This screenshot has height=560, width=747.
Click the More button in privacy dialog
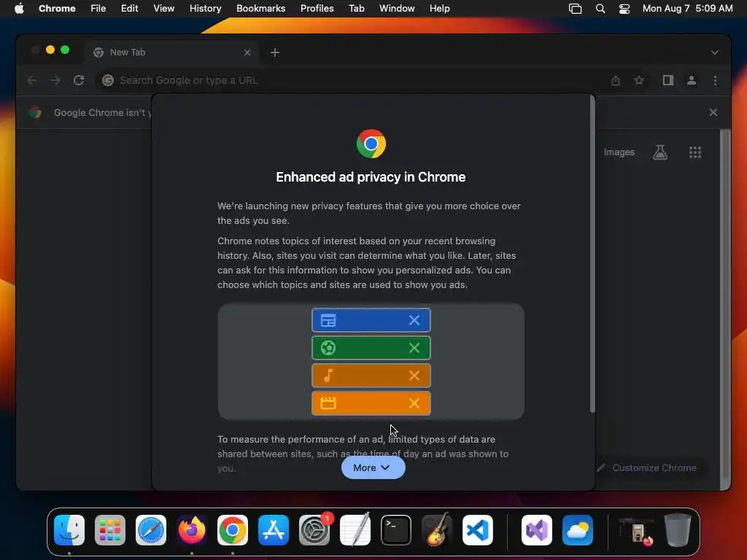pos(373,467)
